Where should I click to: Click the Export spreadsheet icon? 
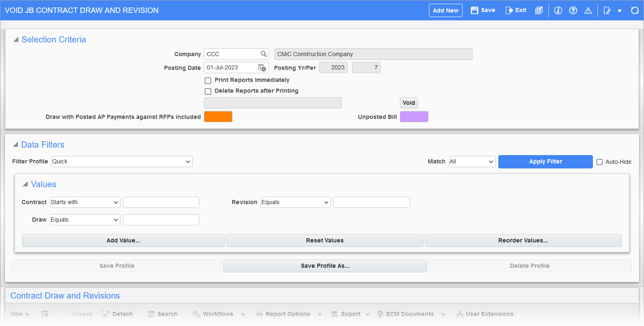pos(335,314)
